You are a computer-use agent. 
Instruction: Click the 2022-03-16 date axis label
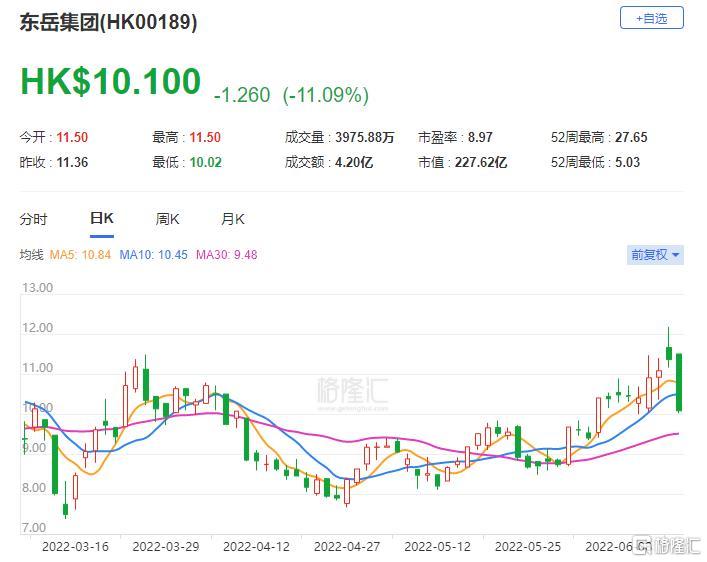[75, 547]
